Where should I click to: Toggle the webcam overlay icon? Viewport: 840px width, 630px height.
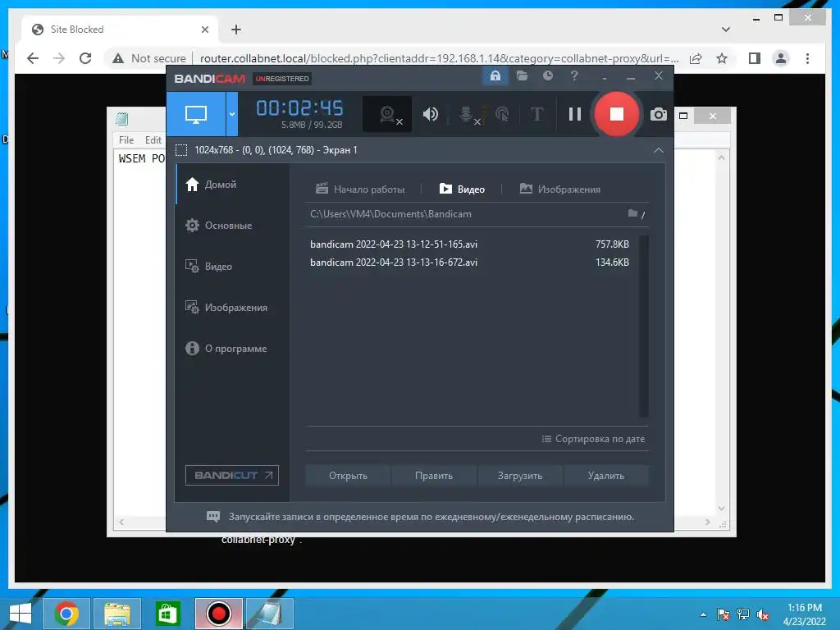click(x=387, y=114)
